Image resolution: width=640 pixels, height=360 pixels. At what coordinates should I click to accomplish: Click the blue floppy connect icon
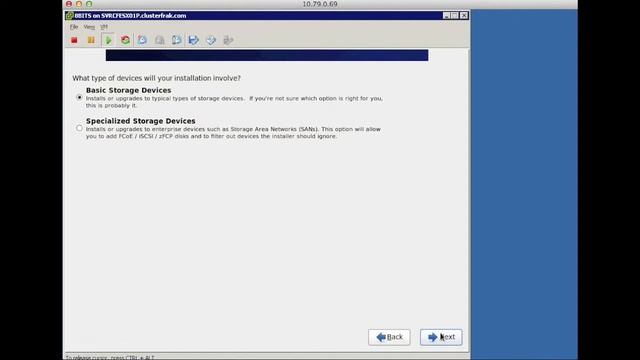point(193,40)
